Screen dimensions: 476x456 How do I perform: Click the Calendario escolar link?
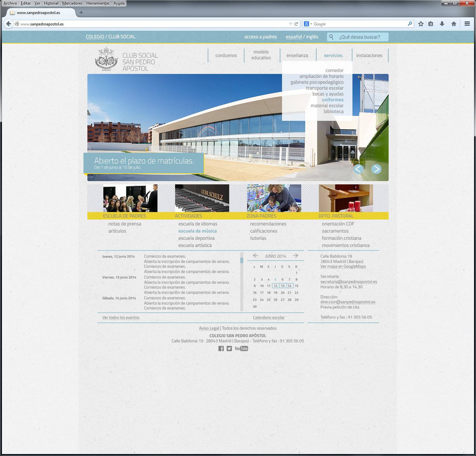268,317
